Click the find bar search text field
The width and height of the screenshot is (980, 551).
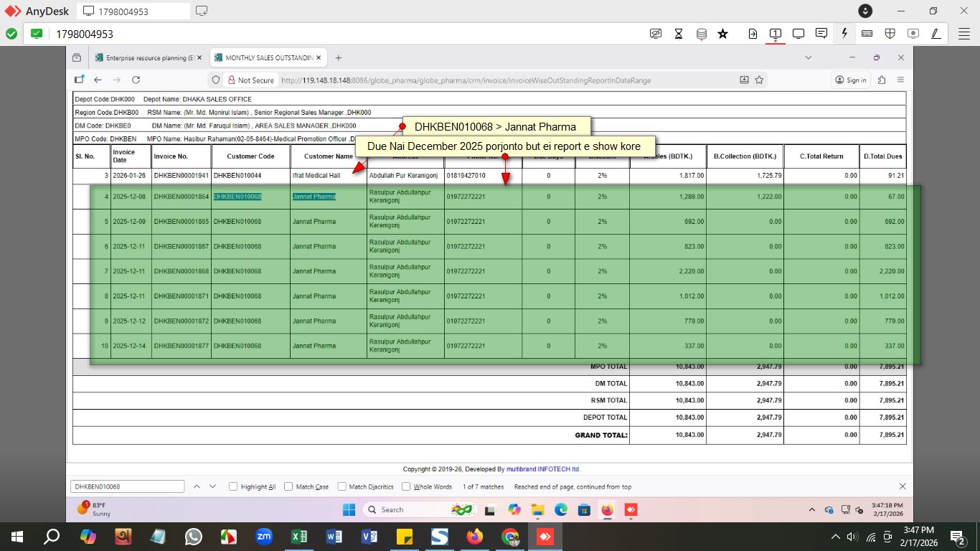pos(128,486)
